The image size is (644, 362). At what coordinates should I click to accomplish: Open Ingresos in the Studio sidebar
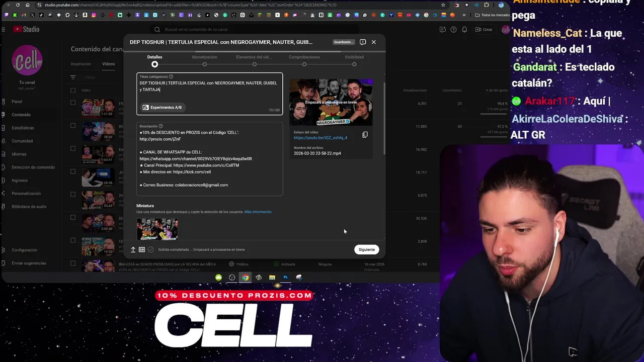click(20, 180)
